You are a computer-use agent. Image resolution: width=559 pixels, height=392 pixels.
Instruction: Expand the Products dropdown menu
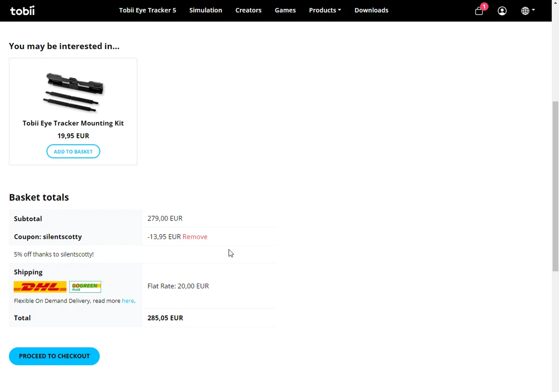click(325, 10)
